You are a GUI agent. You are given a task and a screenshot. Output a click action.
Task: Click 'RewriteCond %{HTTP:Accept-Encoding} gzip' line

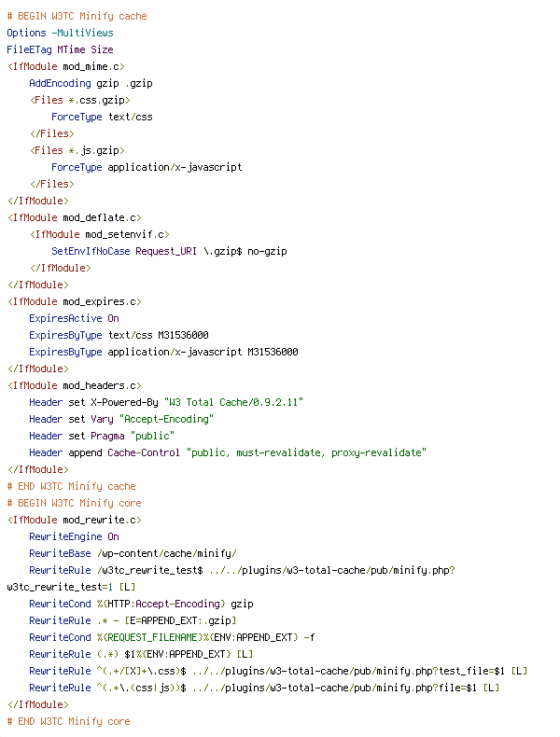[x=141, y=604]
